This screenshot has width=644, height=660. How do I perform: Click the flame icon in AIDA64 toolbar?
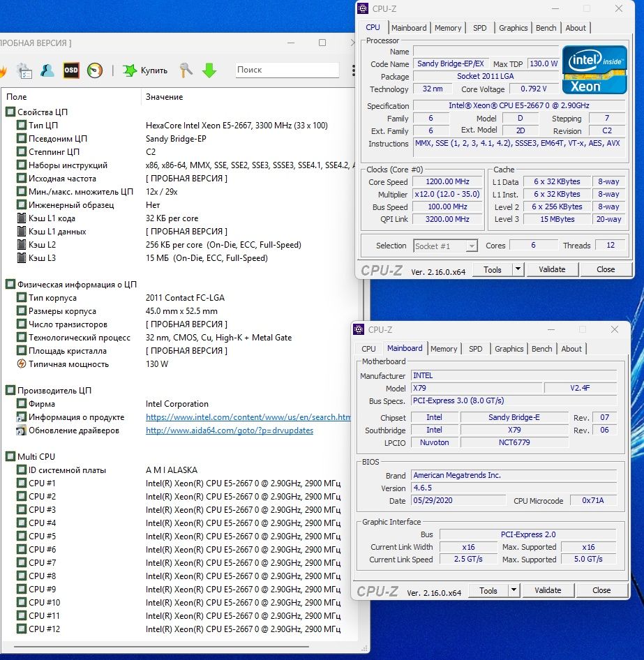[3, 70]
